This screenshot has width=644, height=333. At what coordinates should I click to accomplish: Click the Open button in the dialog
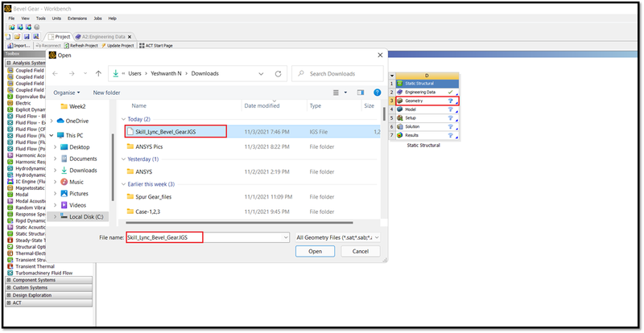pyautogui.click(x=315, y=251)
